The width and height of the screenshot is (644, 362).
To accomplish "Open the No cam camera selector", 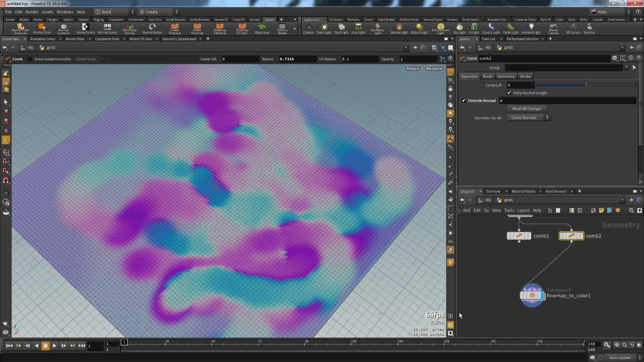I will click(x=433, y=68).
